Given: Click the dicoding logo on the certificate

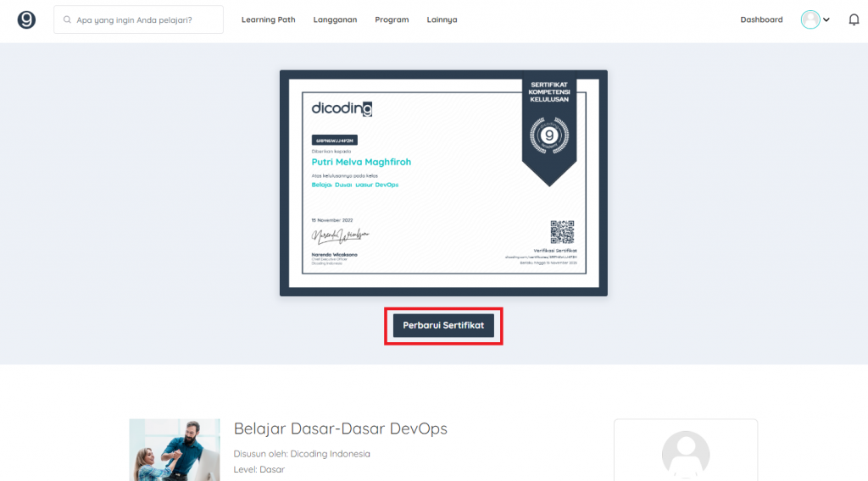Looking at the screenshot, I should 342,108.
